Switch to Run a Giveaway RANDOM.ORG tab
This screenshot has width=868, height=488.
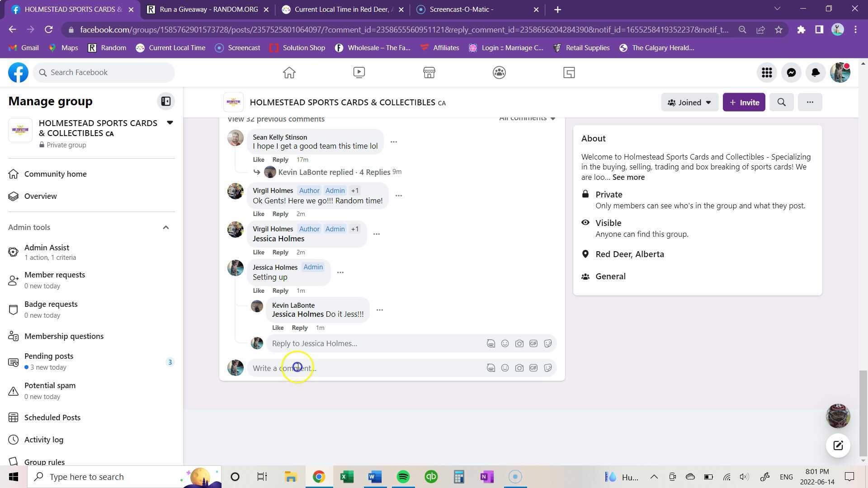tap(208, 9)
